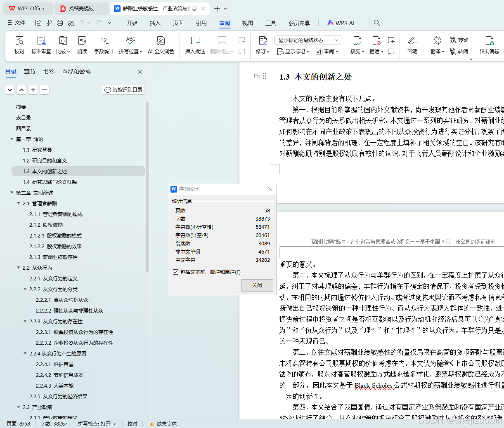Open the 显示标记 dropdown
The width and height of the screenshot is (504, 428).
[293, 52]
